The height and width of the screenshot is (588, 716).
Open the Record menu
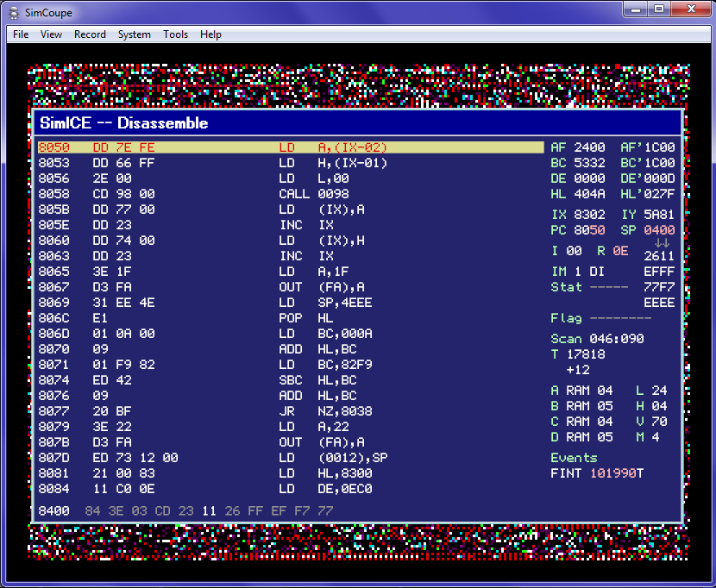click(90, 34)
